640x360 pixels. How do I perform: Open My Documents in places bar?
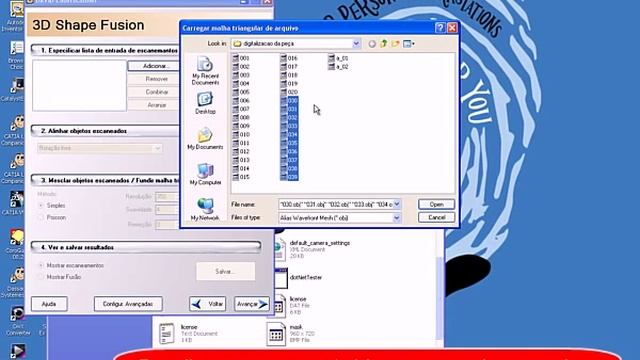(x=205, y=138)
